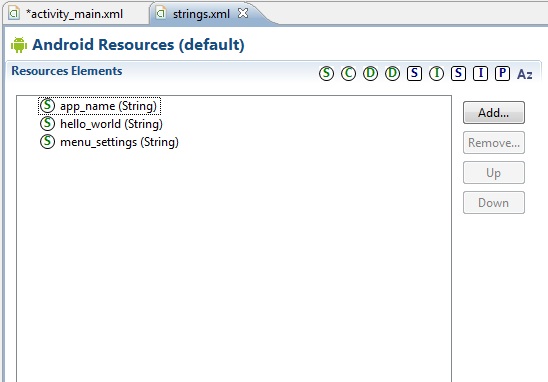Toggle the blue square P Plurals filter
Viewport: 548px width, 382px height.
point(503,73)
